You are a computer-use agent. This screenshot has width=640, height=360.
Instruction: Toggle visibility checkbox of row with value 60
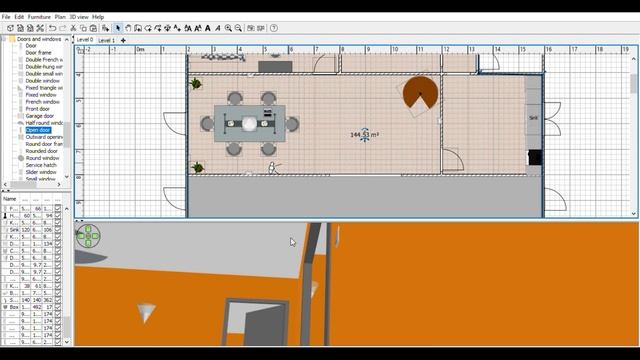coord(58,216)
